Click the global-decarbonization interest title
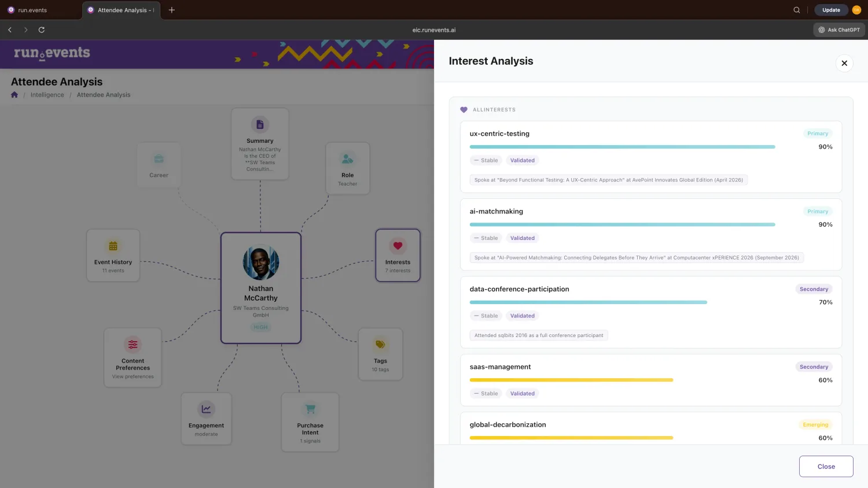The width and height of the screenshot is (868, 488). coord(508,425)
